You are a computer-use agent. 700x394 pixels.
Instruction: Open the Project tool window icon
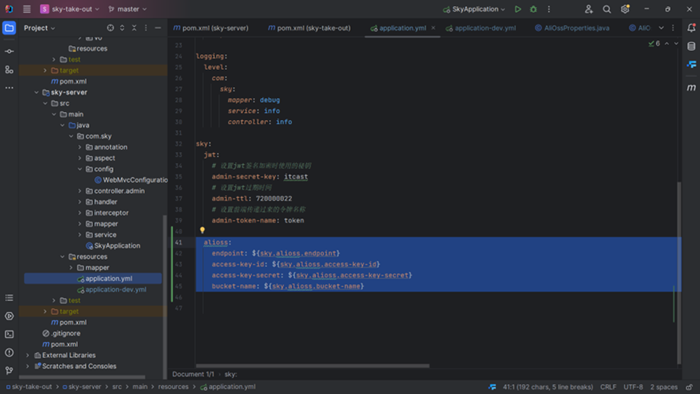9,28
